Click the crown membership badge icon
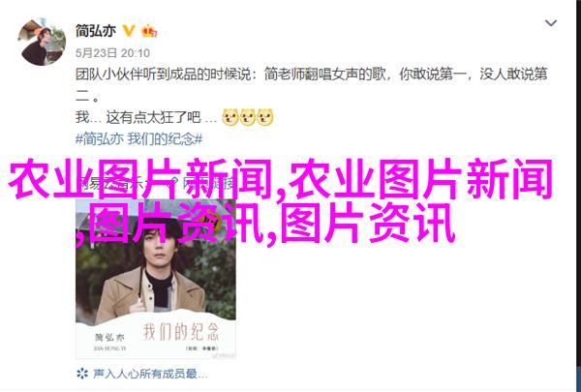This screenshot has width=581, height=392. pos(149,31)
